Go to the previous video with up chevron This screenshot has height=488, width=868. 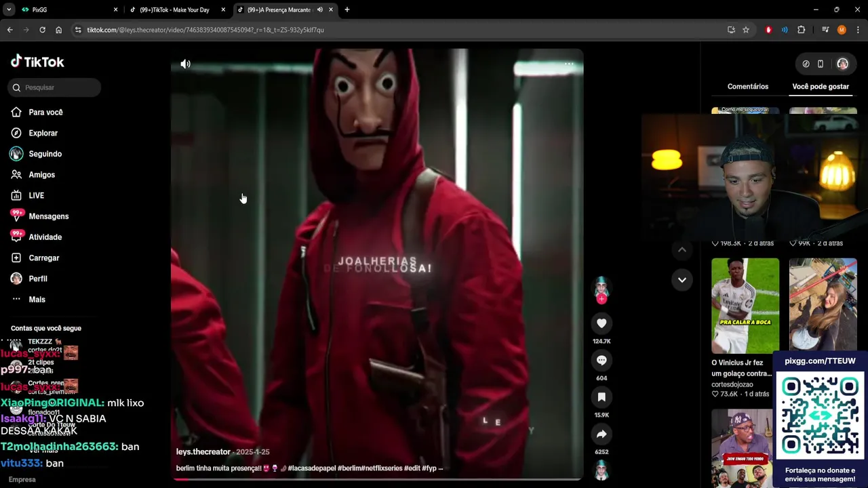(x=682, y=249)
